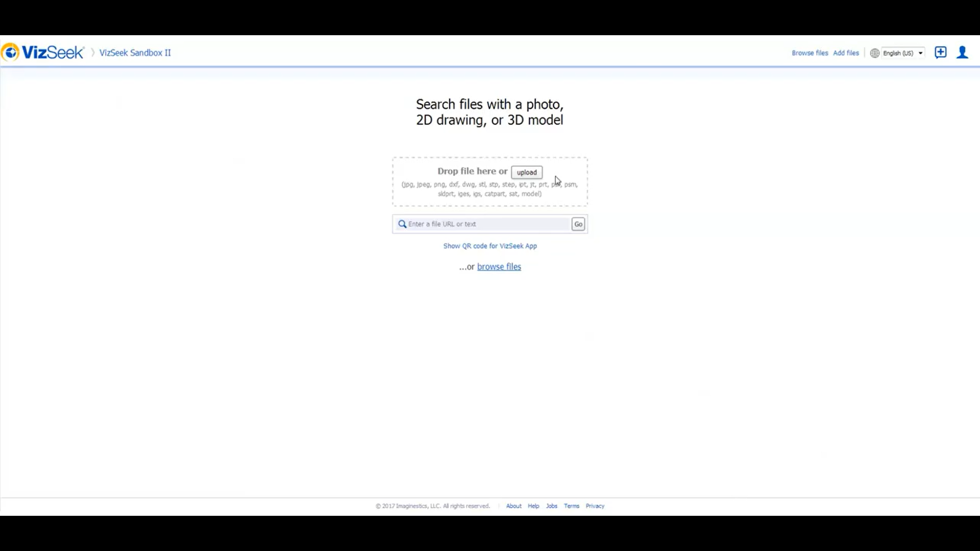980x551 pixels.
Task: Click the VizSeek logo icon
Action: pos(9,52)
